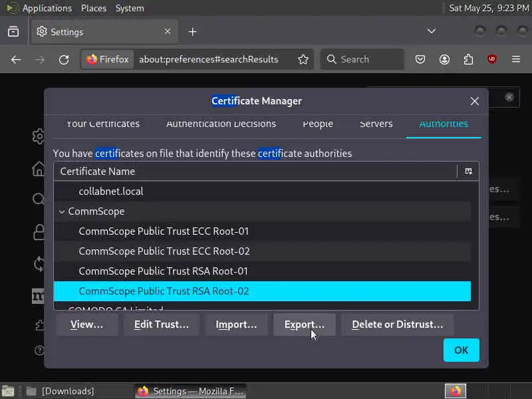Open a new tab with plus icon

pyautogui.click(x=192, y=31)
